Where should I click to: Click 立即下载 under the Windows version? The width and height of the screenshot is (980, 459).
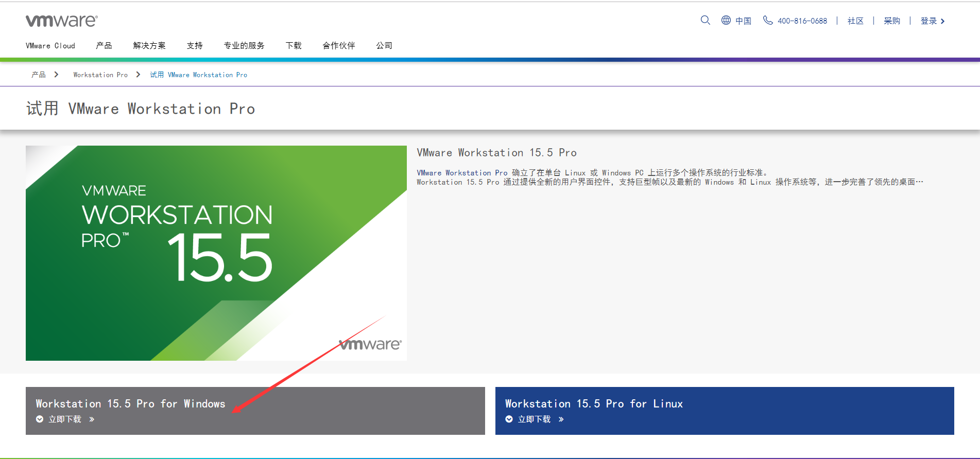65,419
